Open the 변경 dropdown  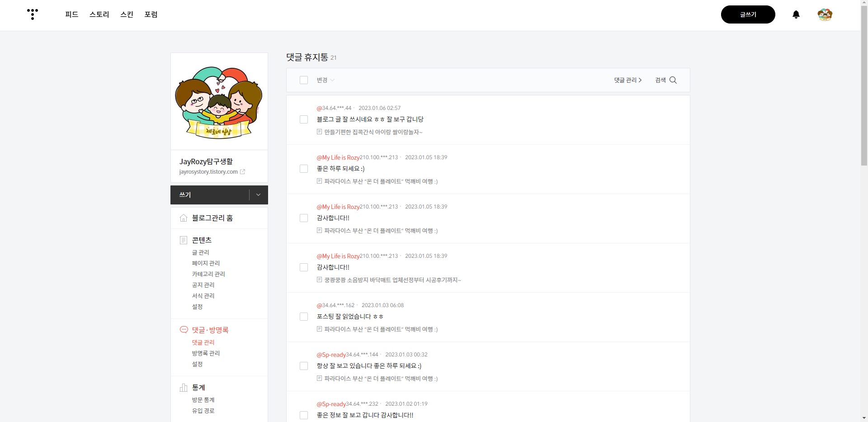pos(325,80)
